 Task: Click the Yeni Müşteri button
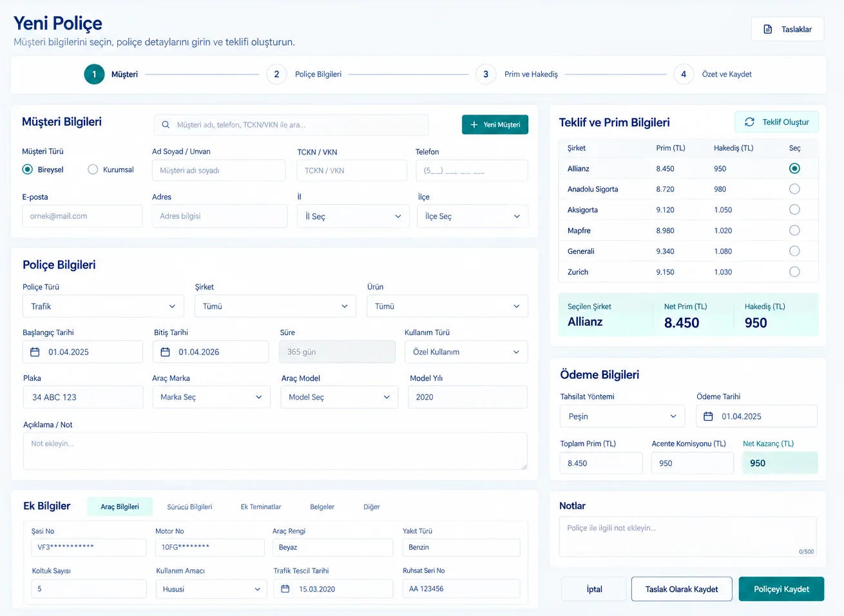tap(495, 125)
